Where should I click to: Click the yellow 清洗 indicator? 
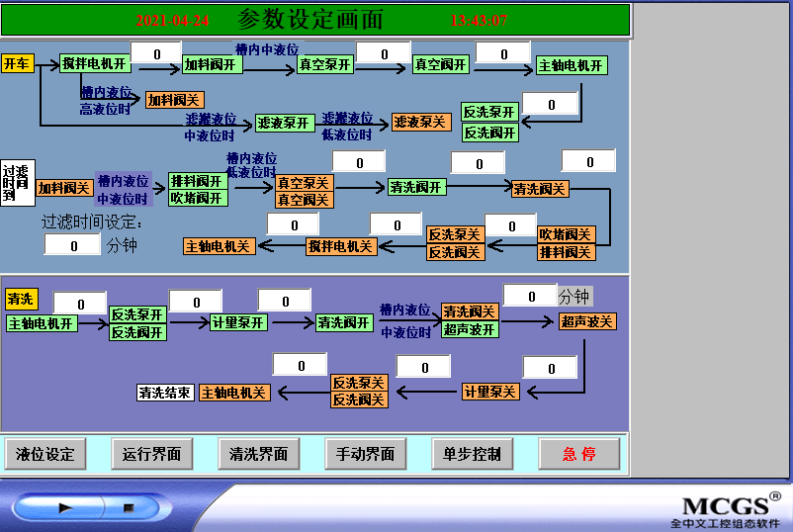pyautogui.click(x=20, y=299)
